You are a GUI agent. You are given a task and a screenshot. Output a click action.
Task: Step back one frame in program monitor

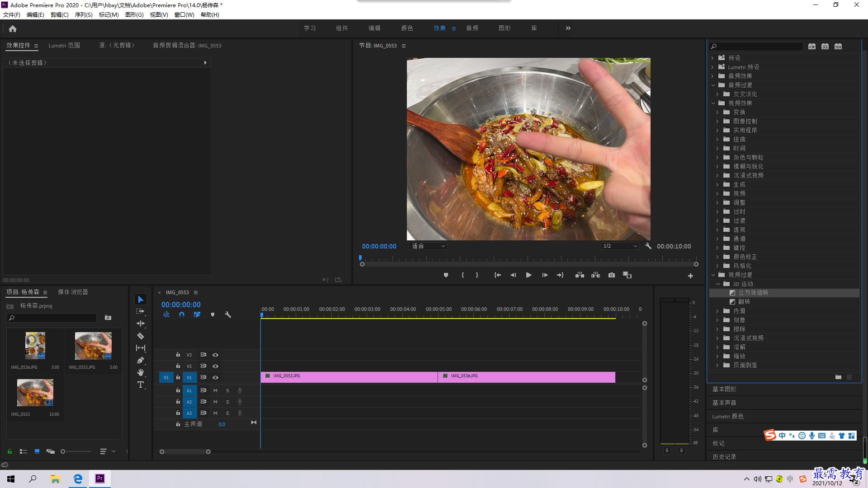tap(513, 275)
